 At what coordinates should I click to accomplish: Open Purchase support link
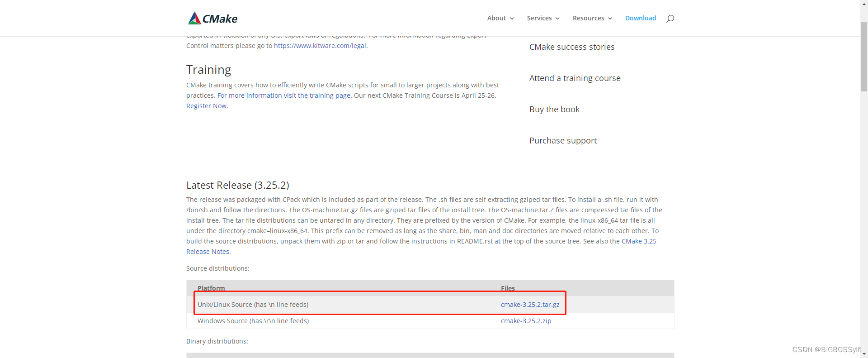[563, 141]
